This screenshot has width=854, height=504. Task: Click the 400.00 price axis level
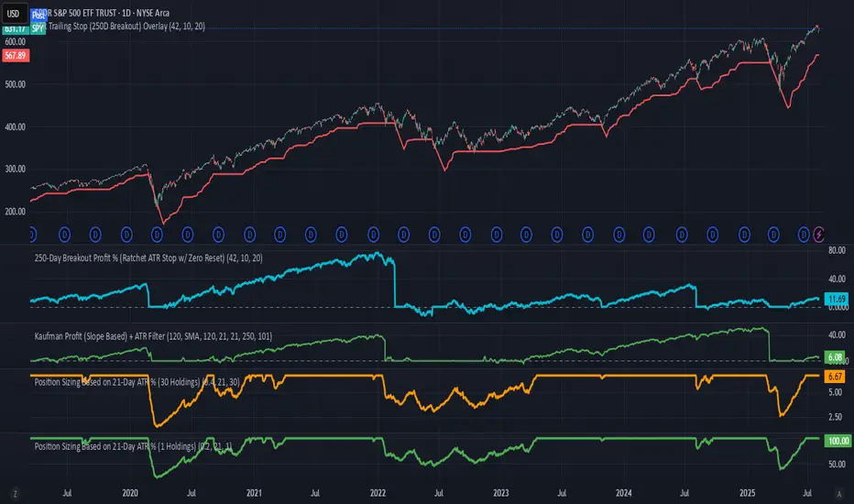(x=15, y=127)
